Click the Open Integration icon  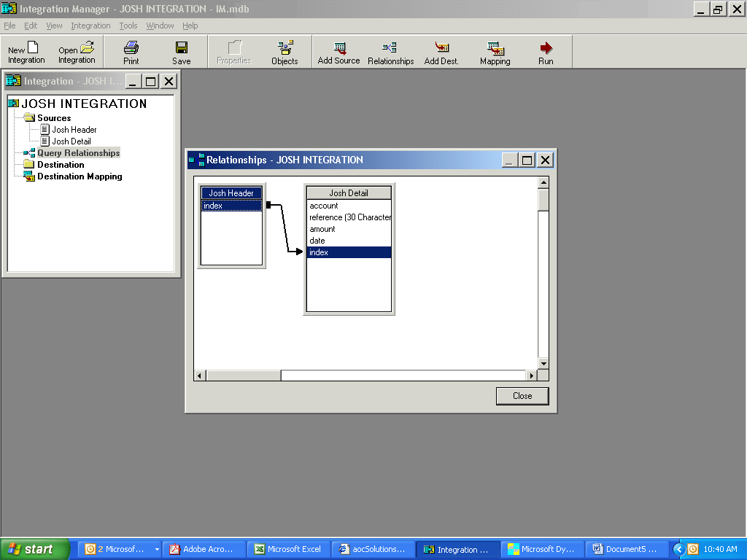point(76,51)
